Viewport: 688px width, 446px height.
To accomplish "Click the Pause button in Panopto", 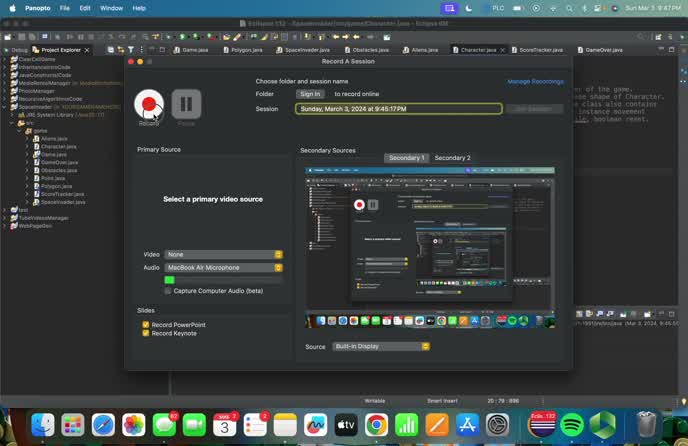I will click(x=186, y=104).
